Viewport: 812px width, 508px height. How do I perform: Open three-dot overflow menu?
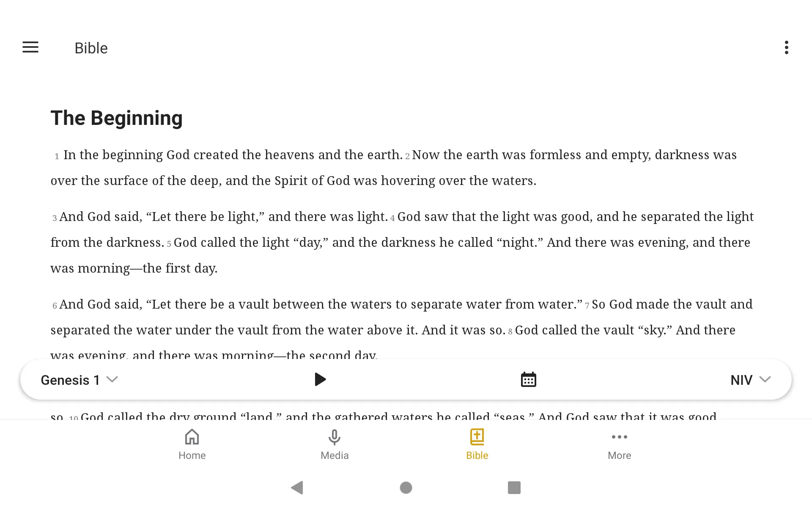point(787,47)
